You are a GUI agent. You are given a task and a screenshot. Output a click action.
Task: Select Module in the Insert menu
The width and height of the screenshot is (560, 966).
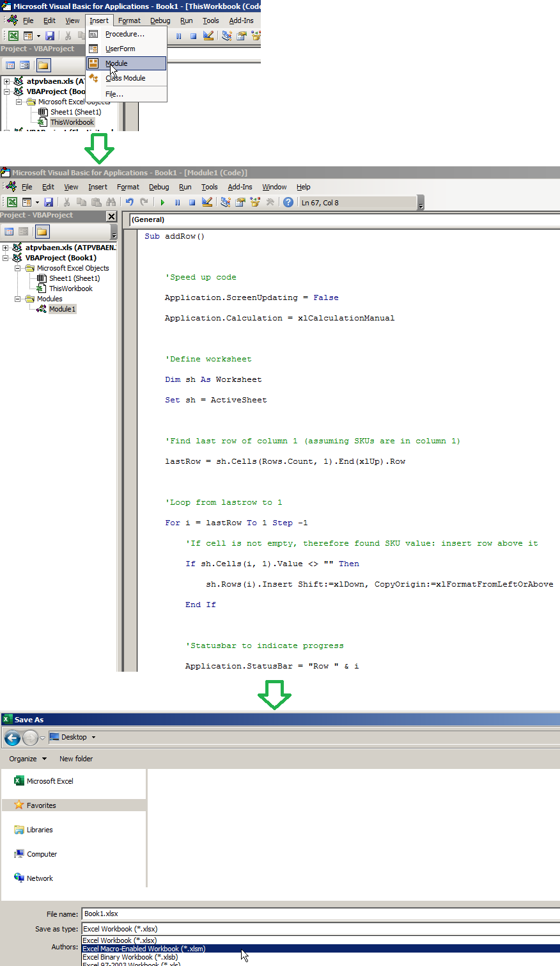point(127,63)
